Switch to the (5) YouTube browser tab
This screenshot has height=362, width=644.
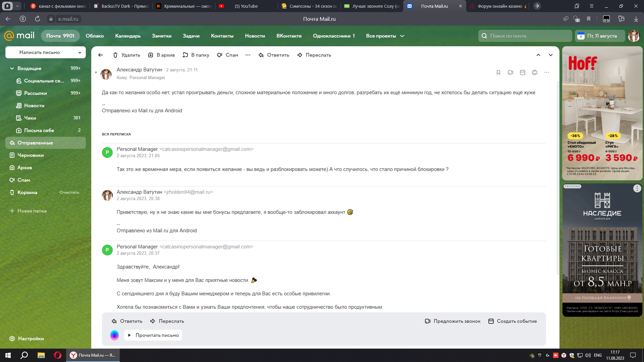click(246, 6)
